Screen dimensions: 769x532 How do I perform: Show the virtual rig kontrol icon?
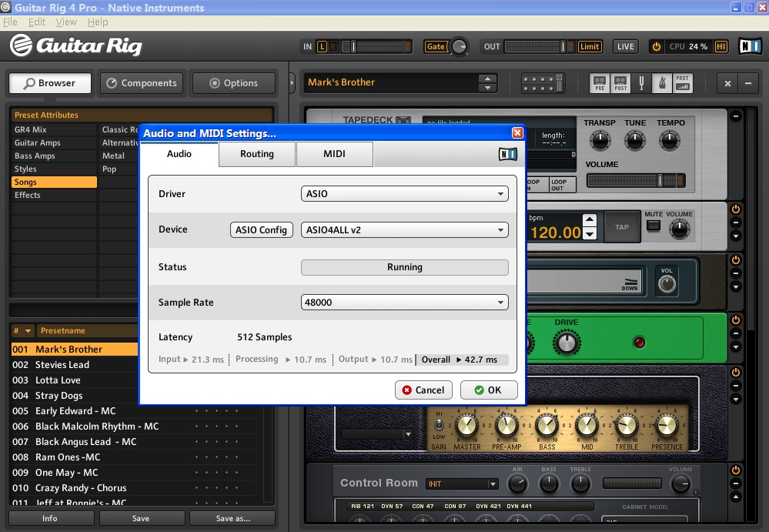(543, 83)
